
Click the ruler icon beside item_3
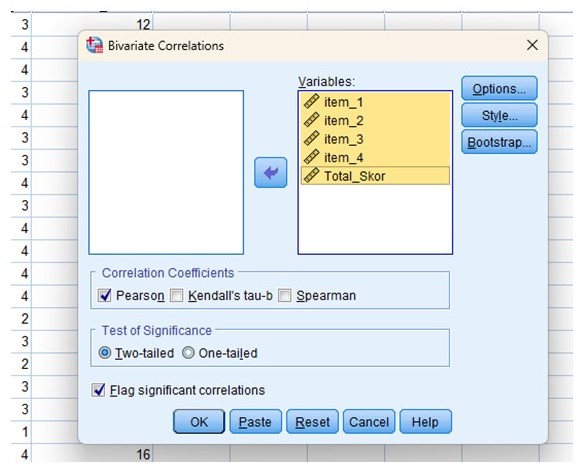(x=311, y=138)
